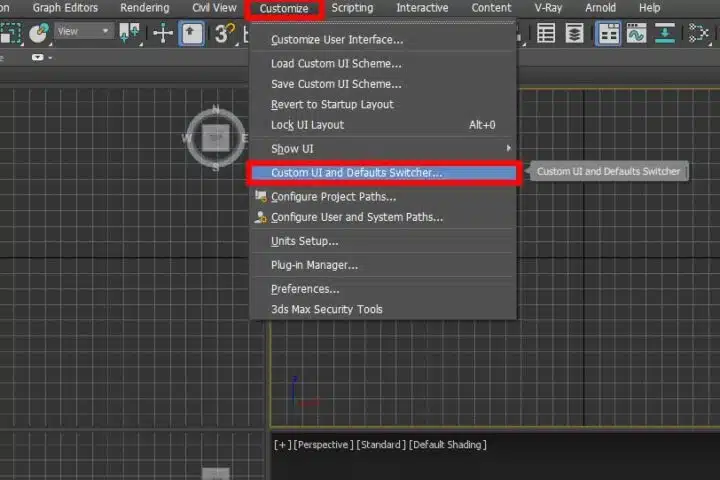Choose Save Custom UI Scheme...
The width and height of the screenshot is (720, 480).
click(x=383, y=84)
